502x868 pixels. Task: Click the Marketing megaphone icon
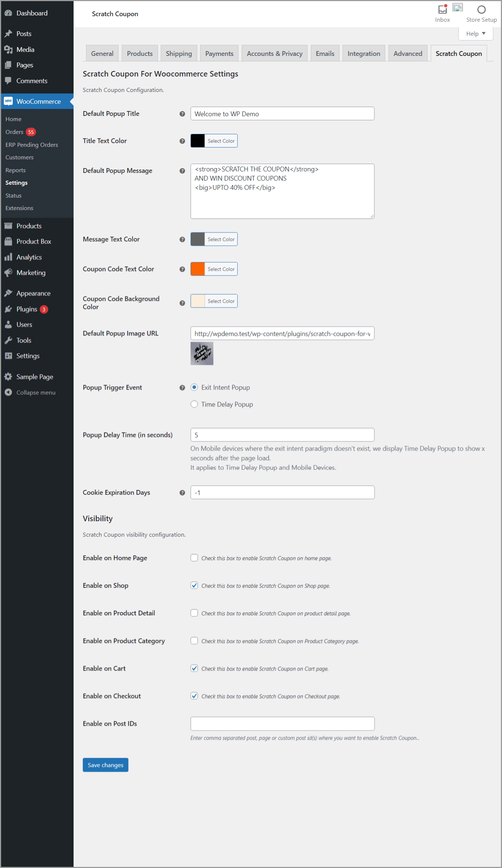(x=8, y=273)
